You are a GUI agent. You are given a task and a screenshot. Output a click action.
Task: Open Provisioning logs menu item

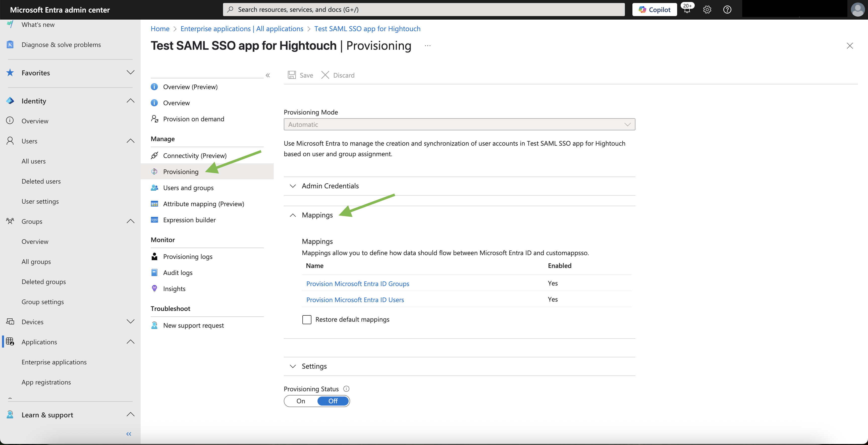[x=188, y=257]
